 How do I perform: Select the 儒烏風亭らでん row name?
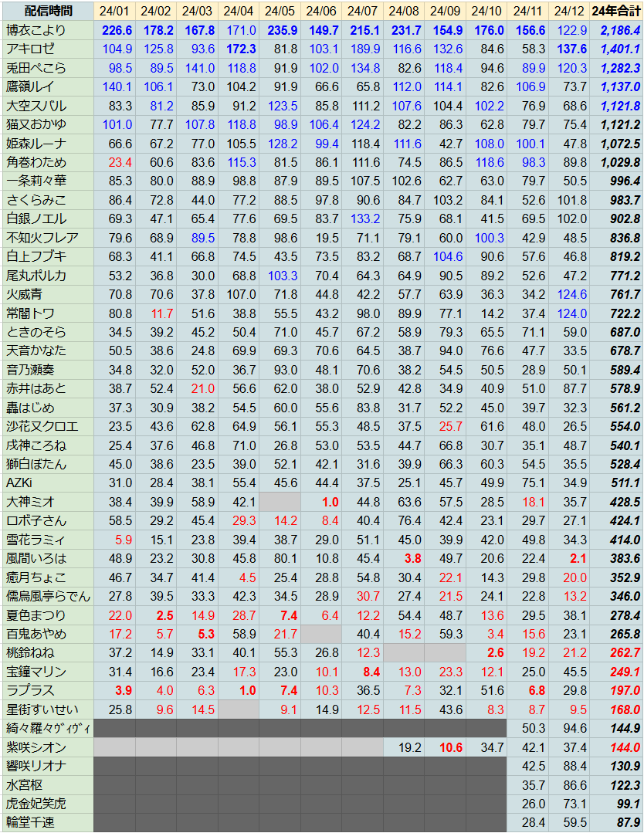(x=49, y=596)
